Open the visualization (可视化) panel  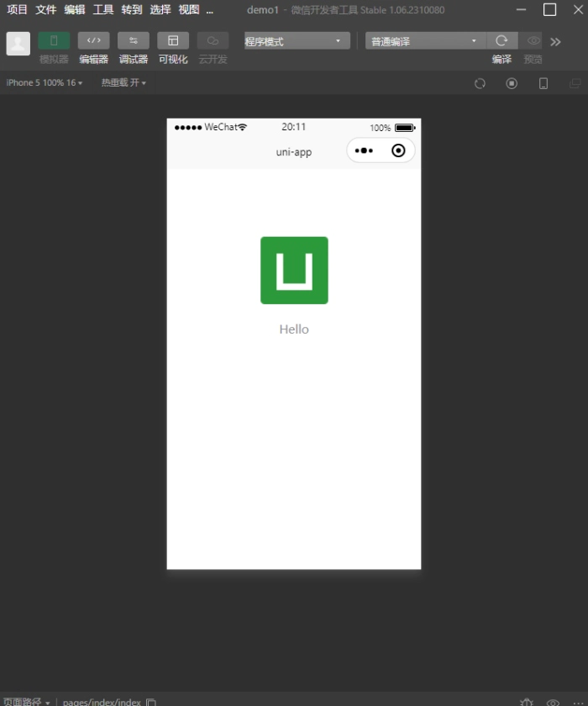click(173, 40)
